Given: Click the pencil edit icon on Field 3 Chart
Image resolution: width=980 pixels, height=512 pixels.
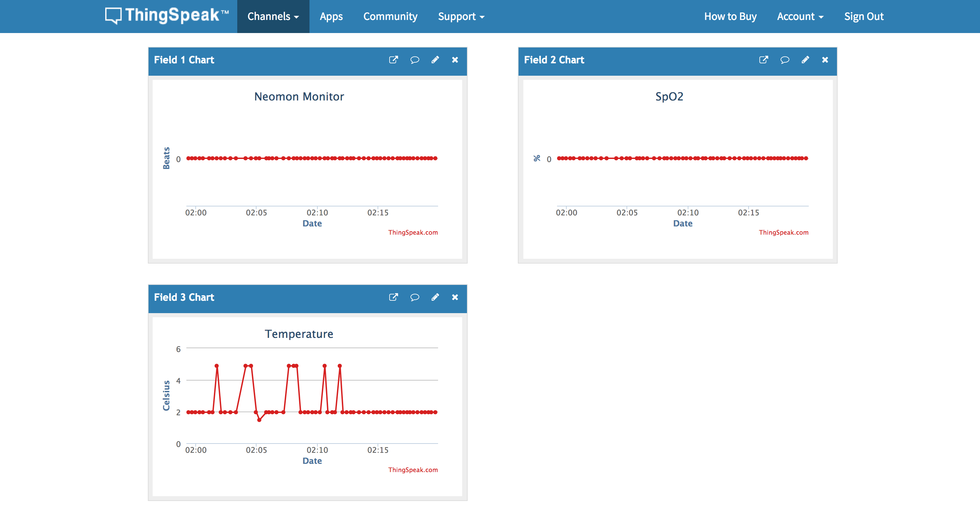Looking at the screenshot, I should pos(435,297).
